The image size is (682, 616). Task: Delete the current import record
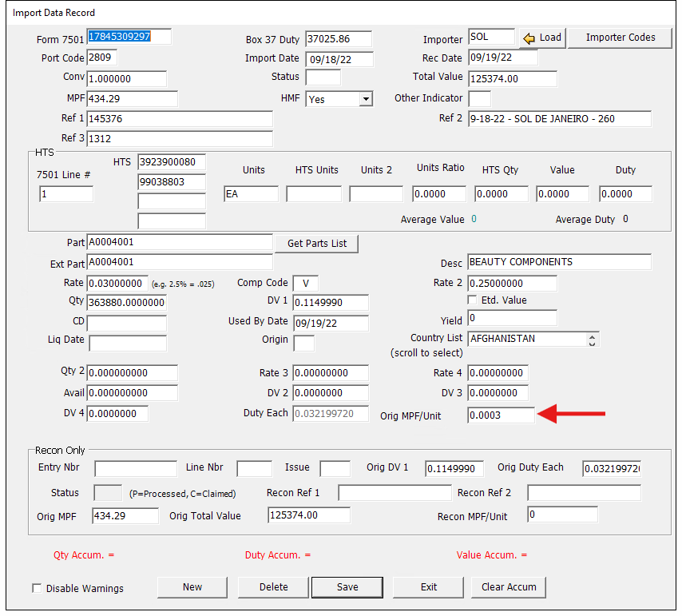point(274,587)
